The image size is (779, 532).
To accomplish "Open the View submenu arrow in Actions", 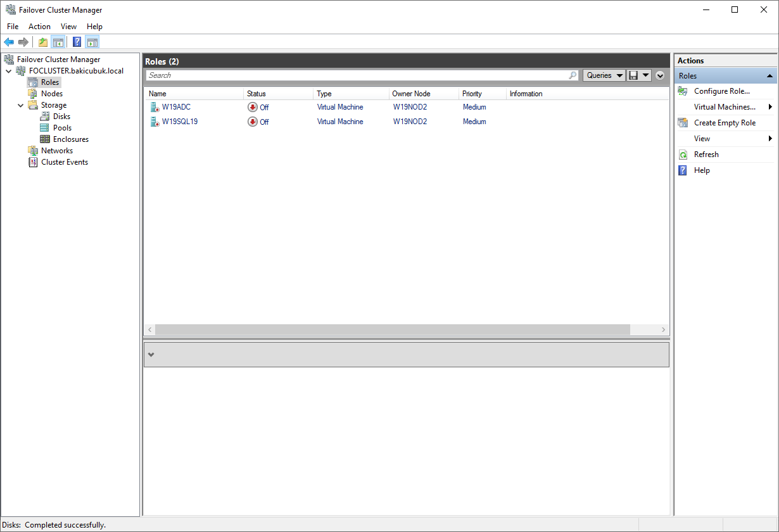I will [x=770, y=139].
